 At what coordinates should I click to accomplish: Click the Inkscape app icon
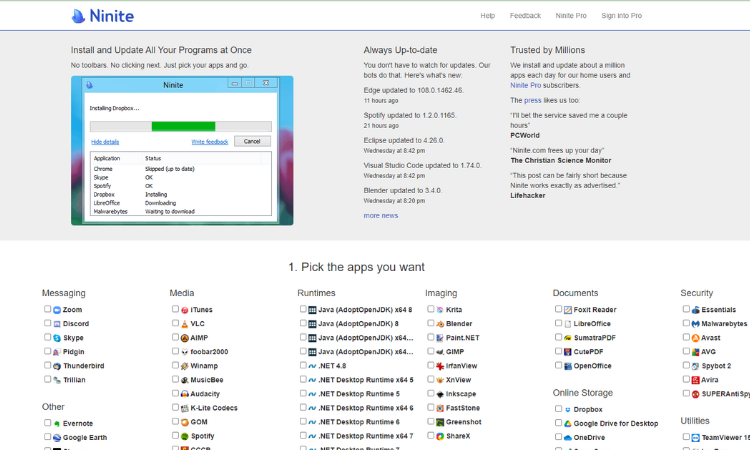440,394
